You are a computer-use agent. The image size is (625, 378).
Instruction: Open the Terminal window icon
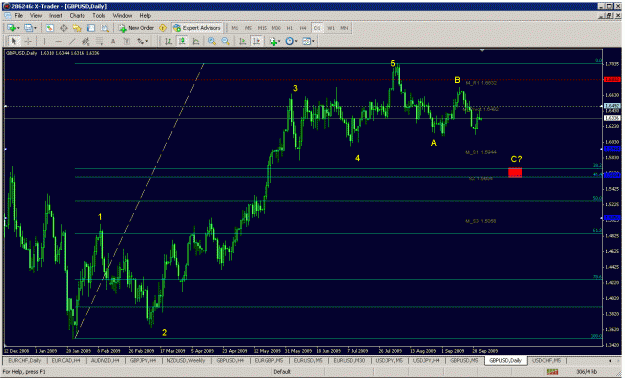pyautogui.click(x=91, y=28)
